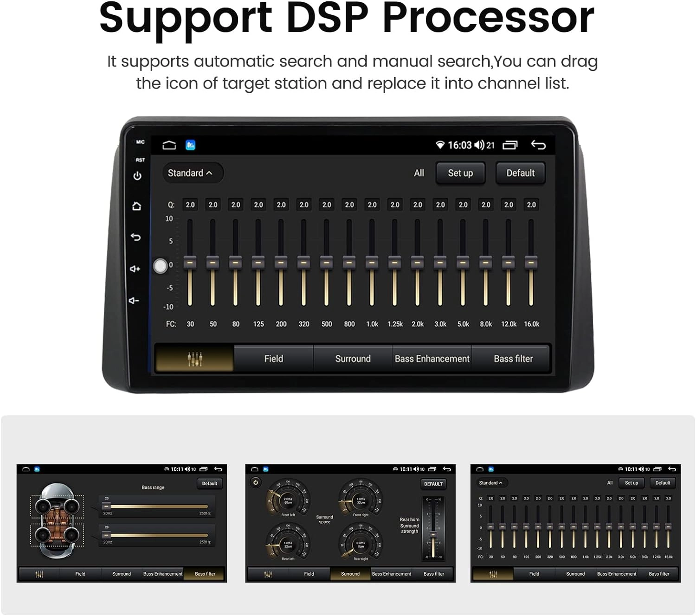Click the Rear left delay dial in thumbnail
The height and width of the screenshot is (616, 696).
click(x=288, y=542)
